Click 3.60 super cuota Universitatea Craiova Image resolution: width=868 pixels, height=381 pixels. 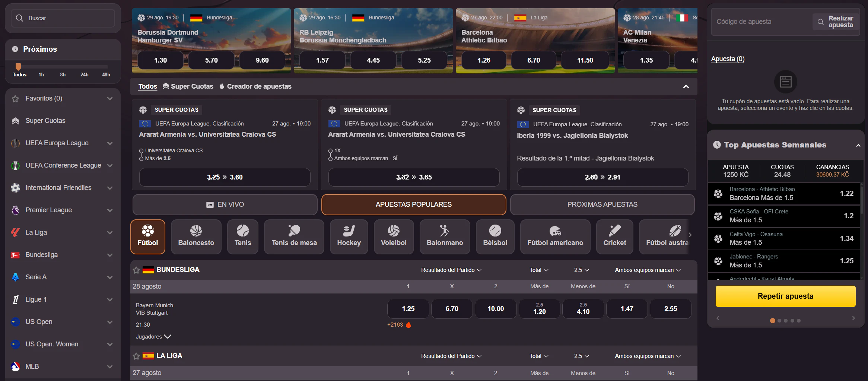click(225, 177)
